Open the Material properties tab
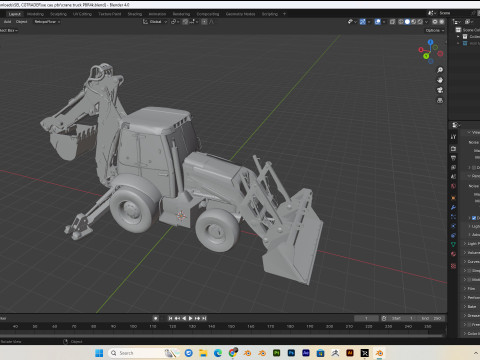480x360 pixels. (453, 254)
